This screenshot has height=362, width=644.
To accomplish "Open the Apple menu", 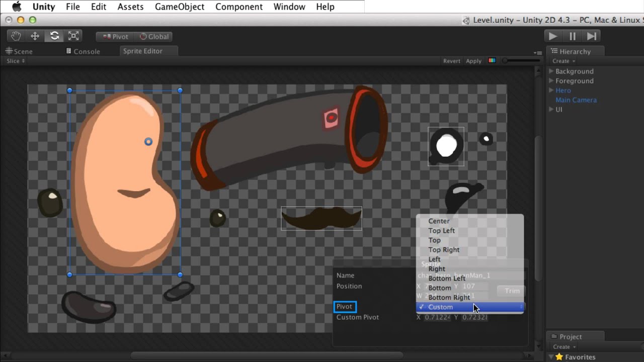I will 17,7.
